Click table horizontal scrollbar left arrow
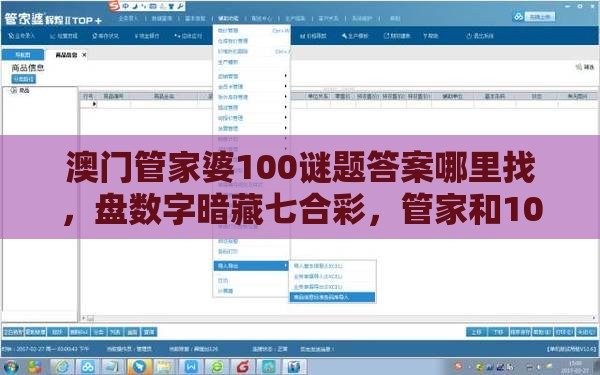This screenshot has width=600, height=375. 83,318
